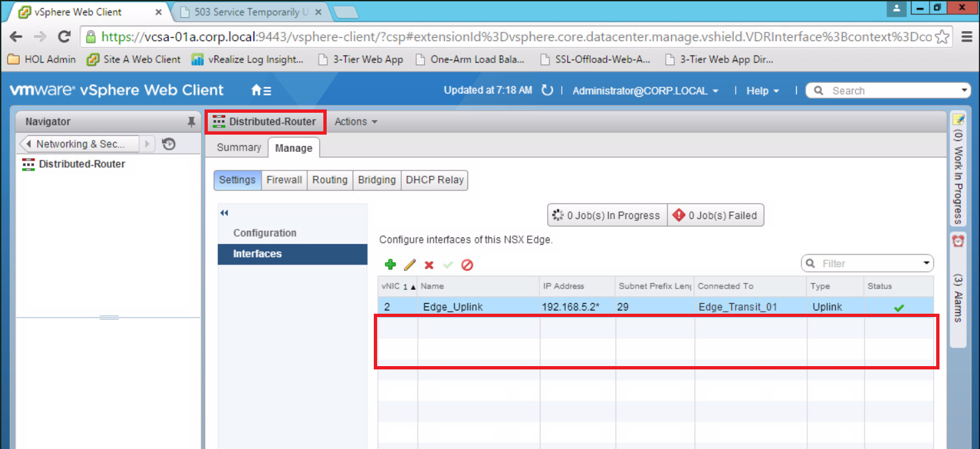This screenshot has width=980, height=449.
Task: Sort by Connected To column header
Action: (x=750, y=287)
